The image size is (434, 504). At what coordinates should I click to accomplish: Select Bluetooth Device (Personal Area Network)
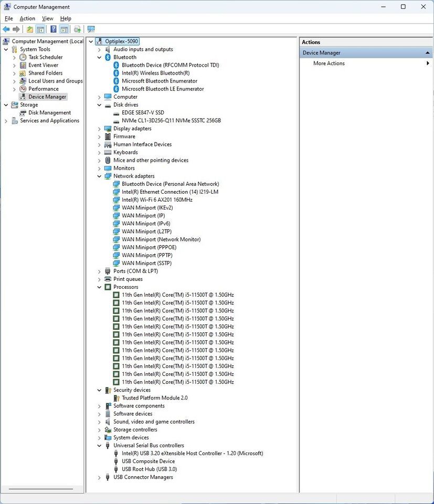click(170, 184)
